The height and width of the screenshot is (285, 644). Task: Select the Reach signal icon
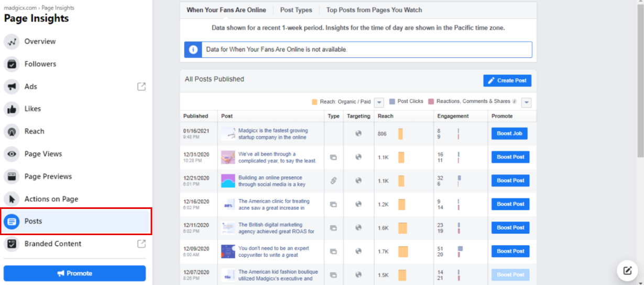12,131
